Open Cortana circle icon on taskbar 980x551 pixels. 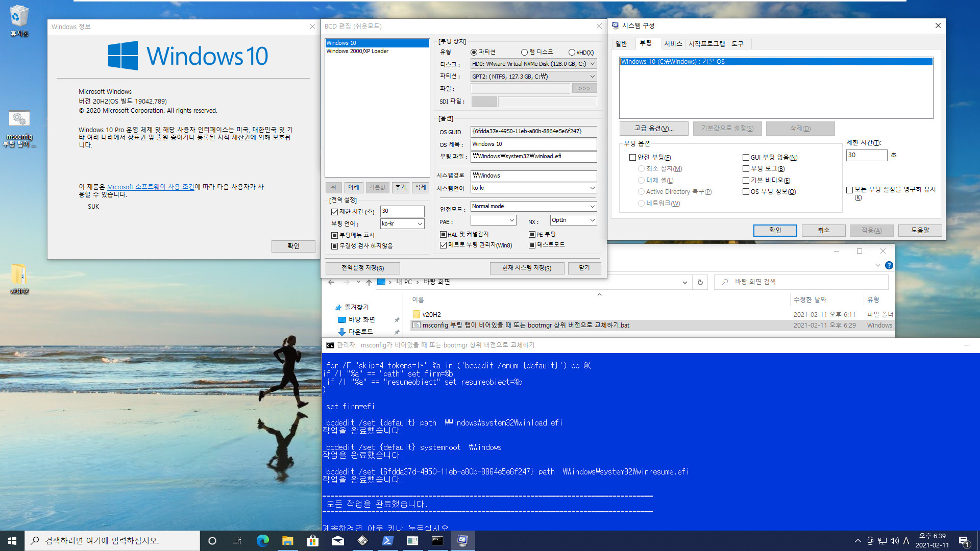coord(212,541)
